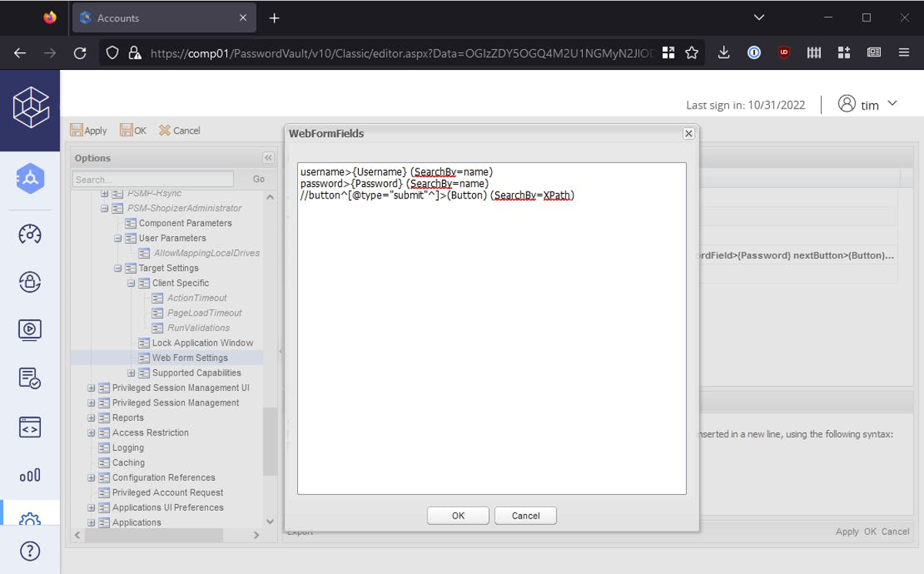
Task: Reload the page in Firefox
Action: (79, 52)
